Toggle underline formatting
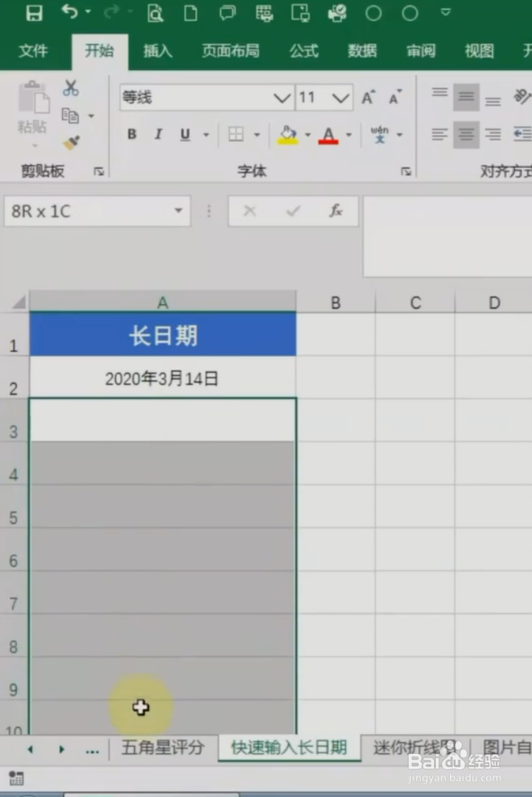Viewport: 532px width, 797px height. click(x=185, y=134)
